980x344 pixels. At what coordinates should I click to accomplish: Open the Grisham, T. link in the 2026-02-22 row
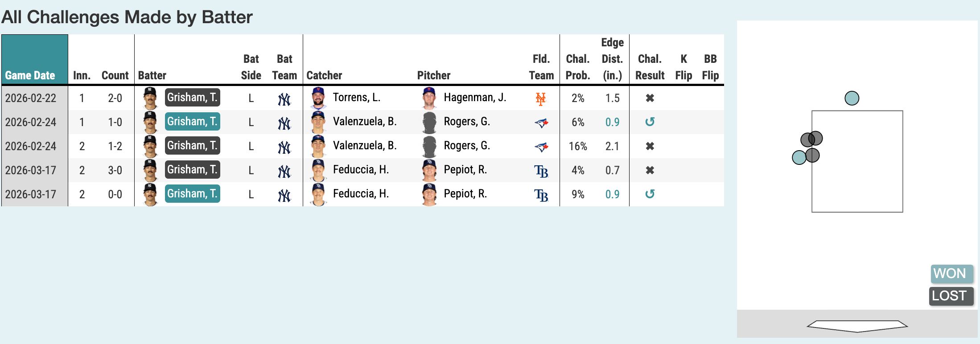click(192, 98)
